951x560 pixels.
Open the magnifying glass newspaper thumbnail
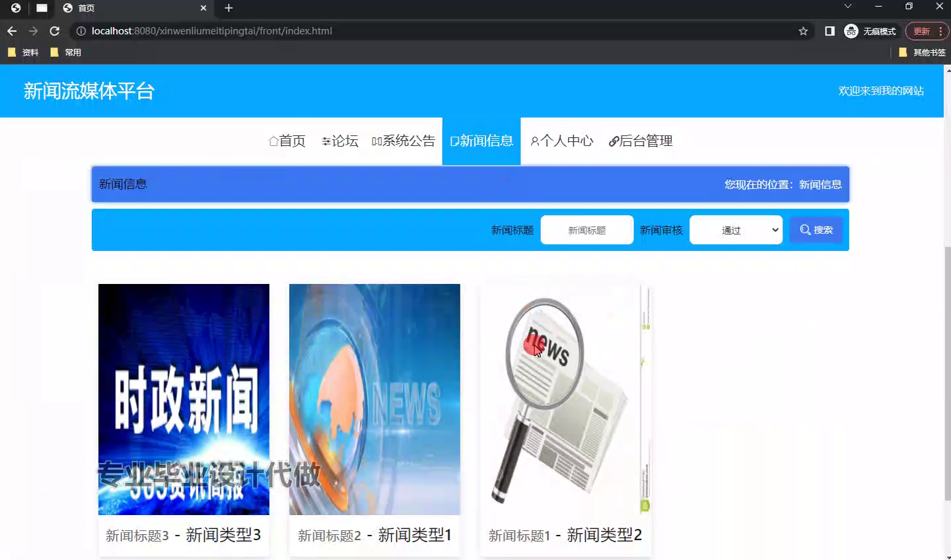coord(566,399)
